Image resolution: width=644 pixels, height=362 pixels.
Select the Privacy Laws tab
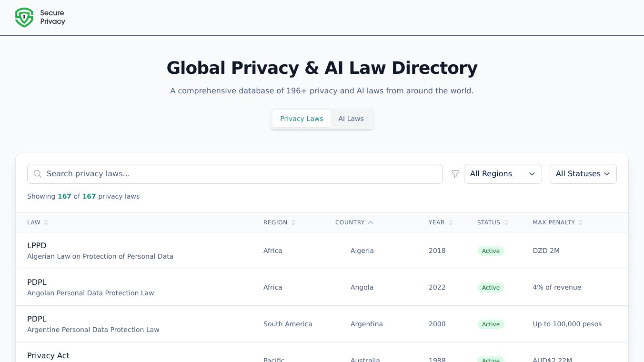(x=302, y=119)
